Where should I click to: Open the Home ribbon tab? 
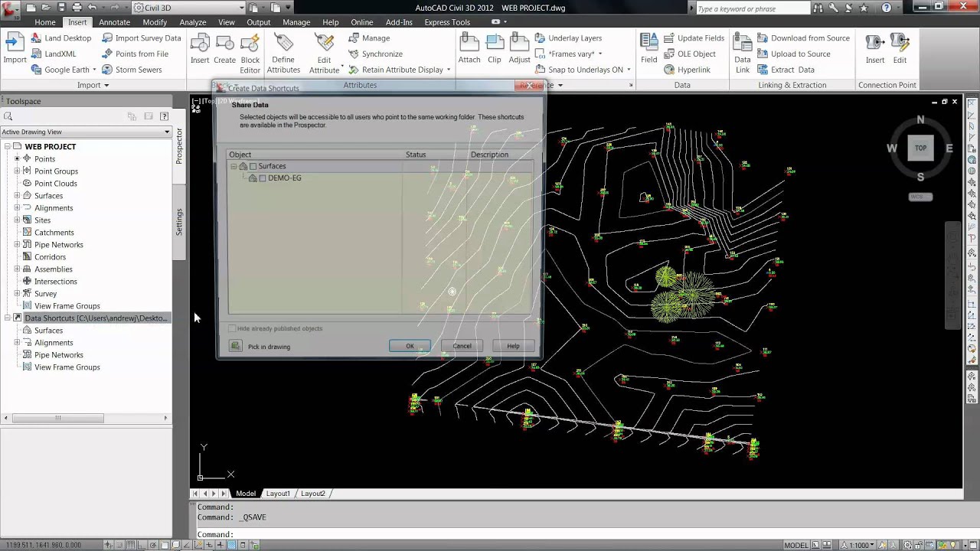[45, 22]
